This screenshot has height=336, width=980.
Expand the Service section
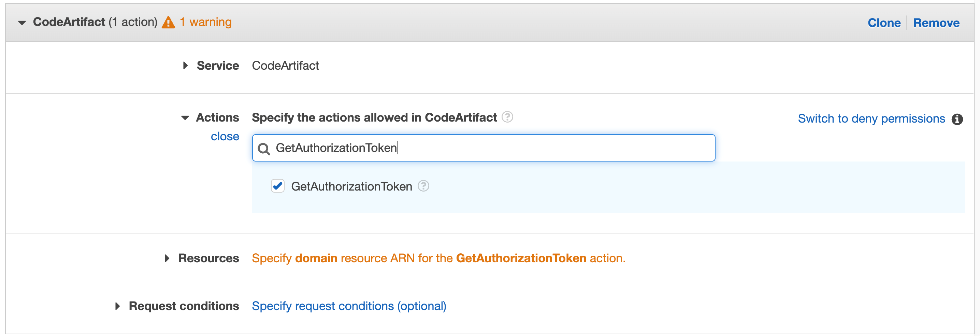tap(185, 66)
